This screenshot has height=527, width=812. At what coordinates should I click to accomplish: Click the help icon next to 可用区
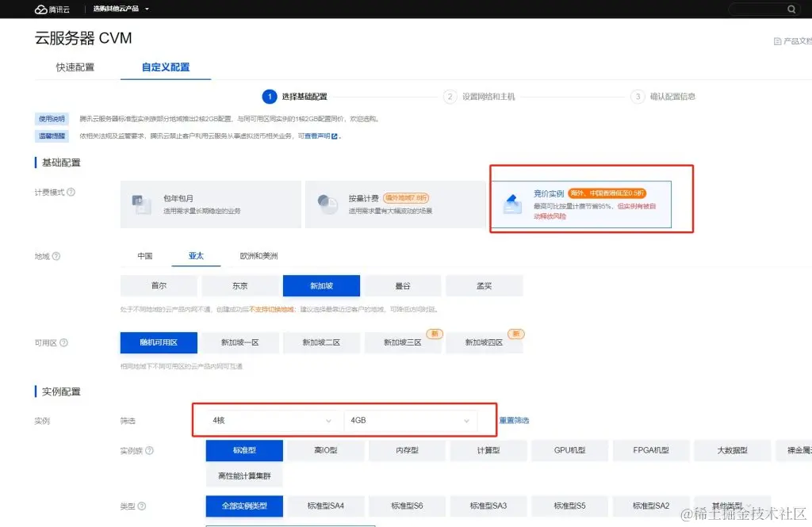[x=63, y=342]
